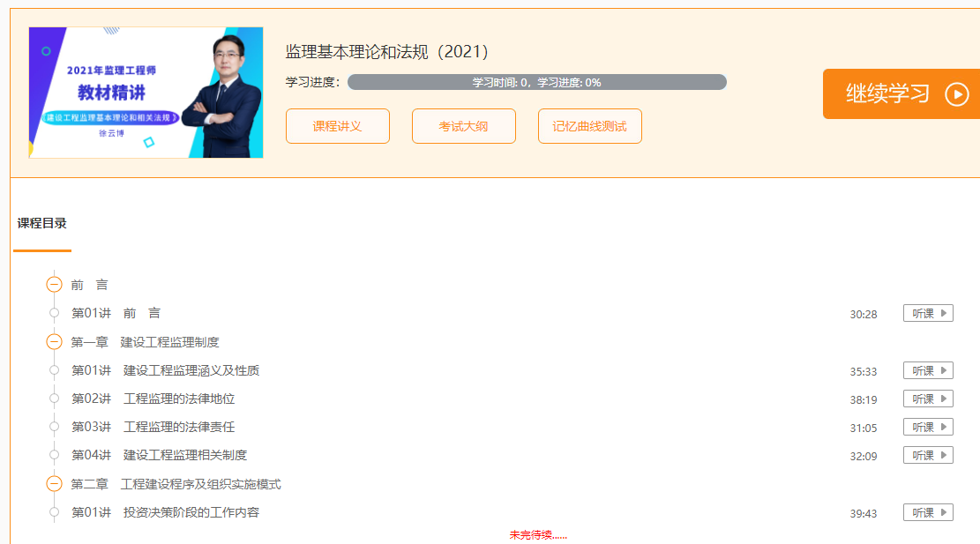980x544 pixels.
Task: Click the course title 监理基本理论和法规（2021）
Action: tap(387, 51)
